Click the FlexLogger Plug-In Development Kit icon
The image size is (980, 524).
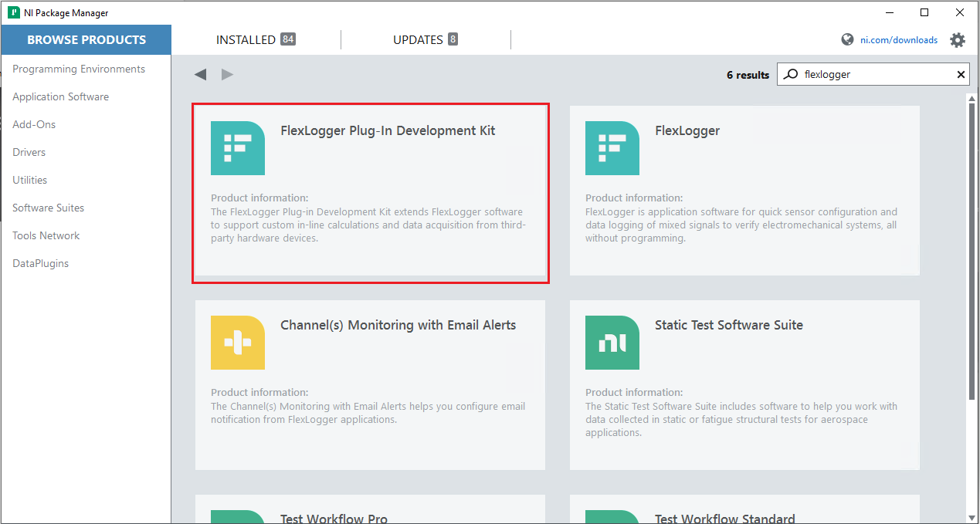pos(238,148)
